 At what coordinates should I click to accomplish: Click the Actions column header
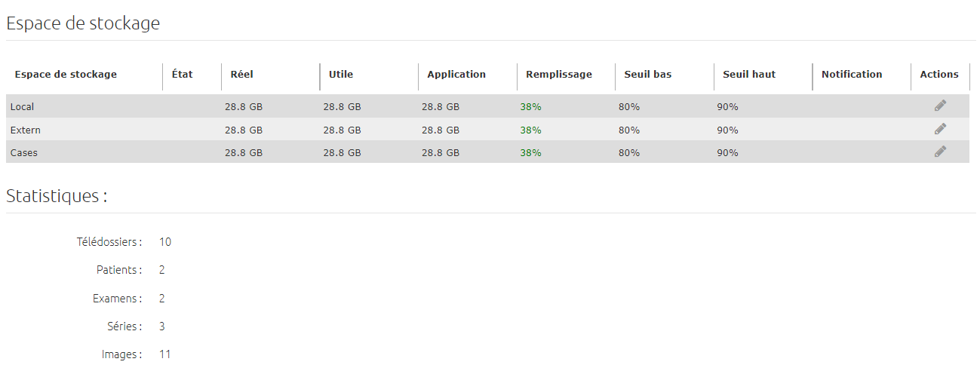(x=939, y=74)
